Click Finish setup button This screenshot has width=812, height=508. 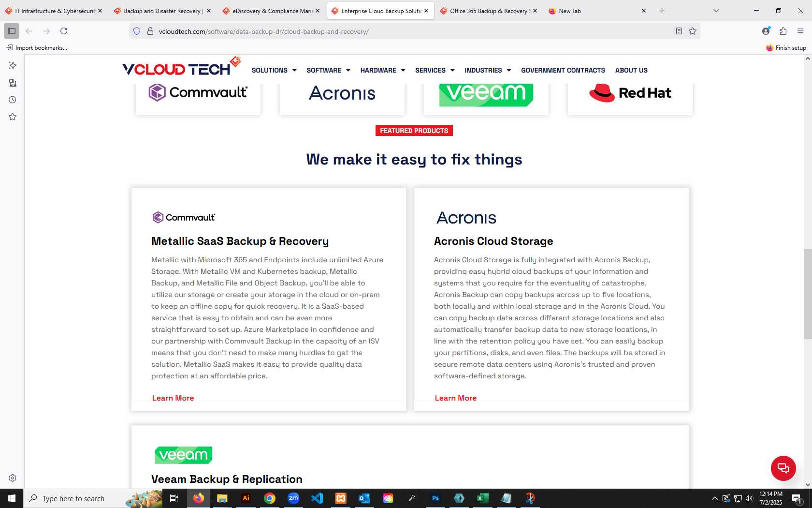786,47
